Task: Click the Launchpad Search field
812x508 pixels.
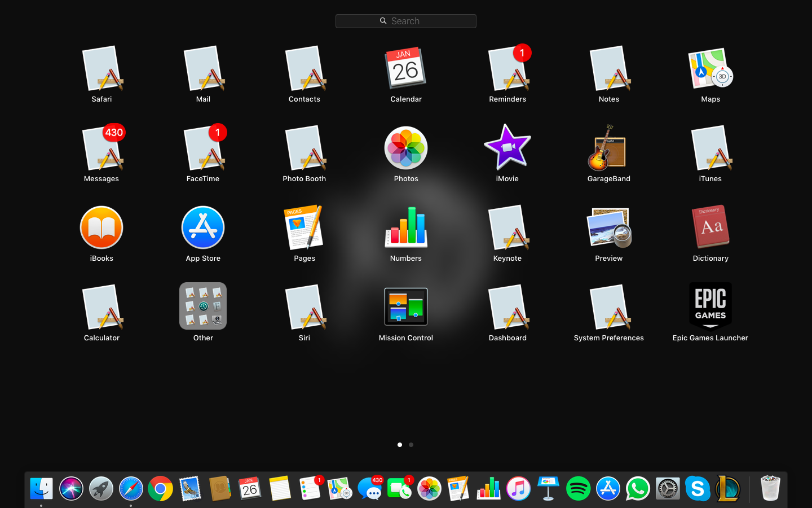Action: tap(406, 21)
